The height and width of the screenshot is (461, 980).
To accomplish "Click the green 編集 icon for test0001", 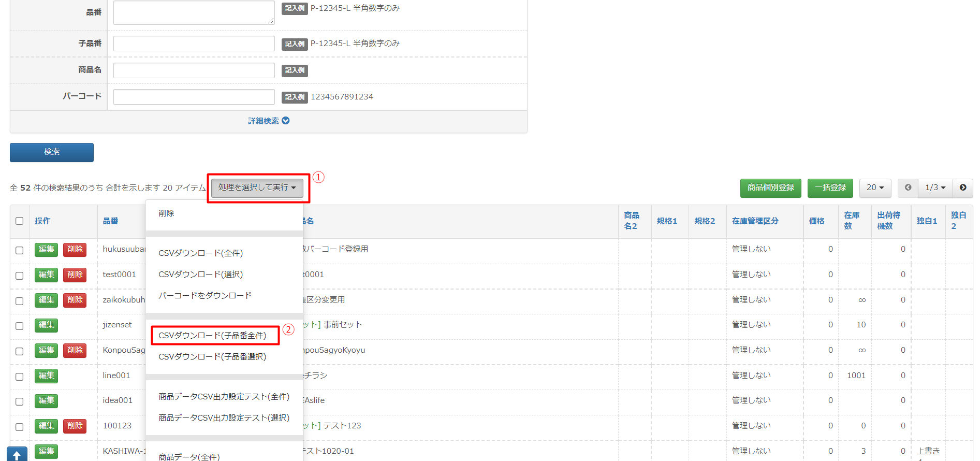I will coord(46,275).
